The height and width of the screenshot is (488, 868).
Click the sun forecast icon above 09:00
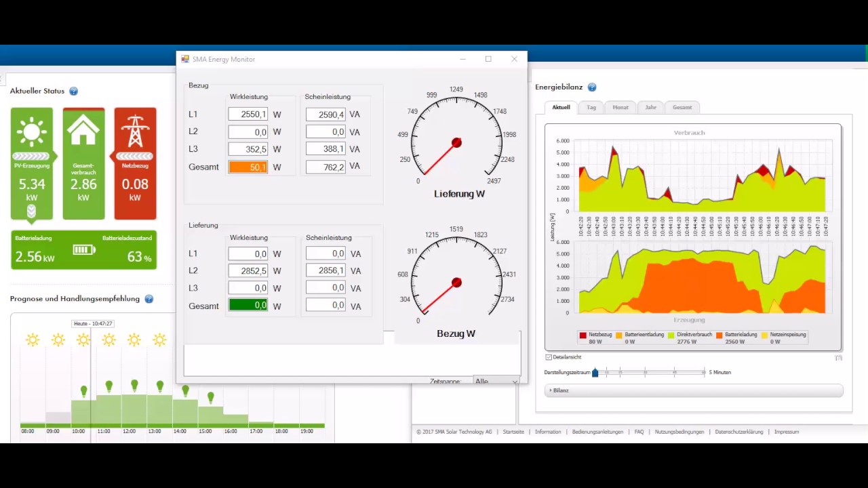[x=58, y=340]
